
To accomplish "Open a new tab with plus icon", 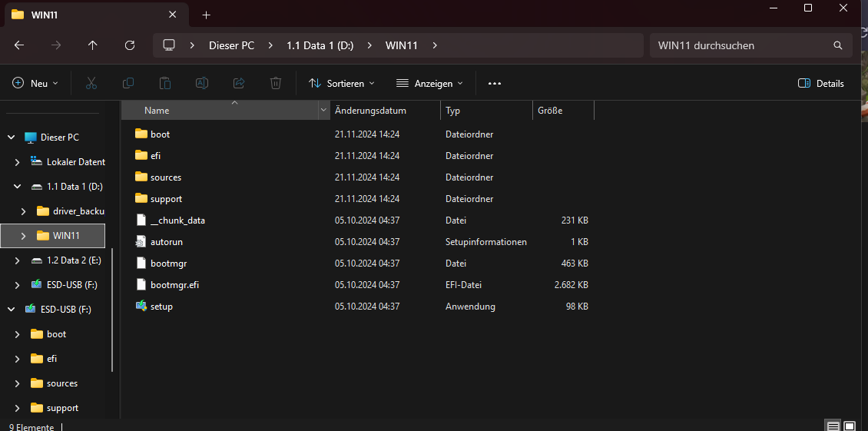I will click(207, 15).
